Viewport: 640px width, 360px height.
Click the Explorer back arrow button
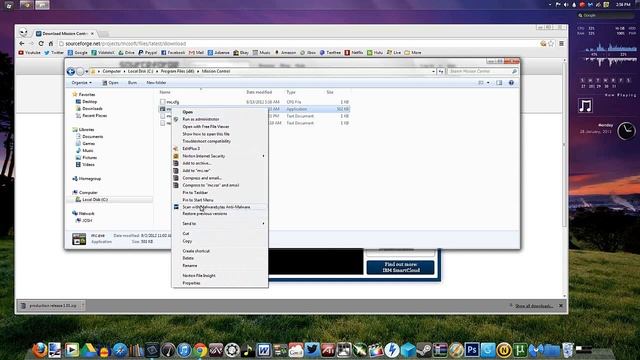coord(71,71)
